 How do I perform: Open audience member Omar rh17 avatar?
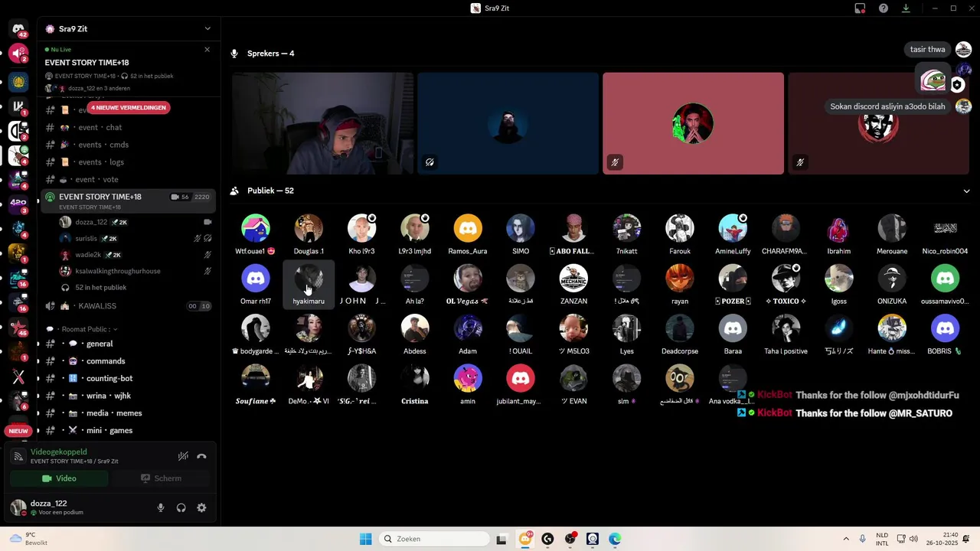[x=256, y=279]
